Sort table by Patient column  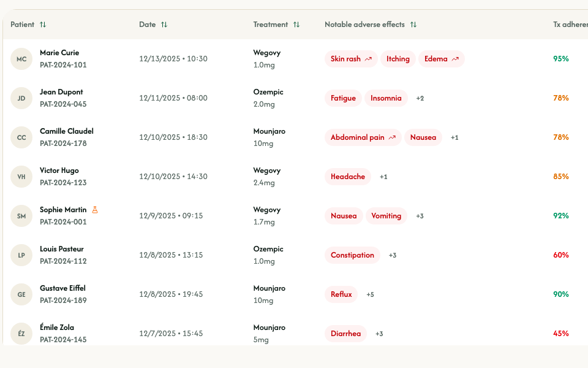point(43,25)
